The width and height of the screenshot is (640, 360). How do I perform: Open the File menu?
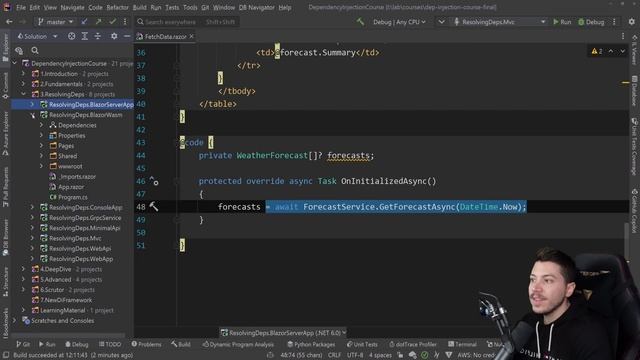(x=21, y=7)
